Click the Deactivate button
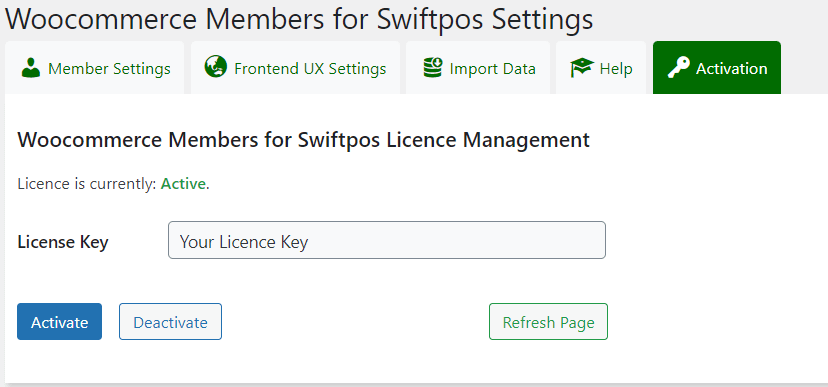This screenshot has width=828, height=387. coord(171,322)
